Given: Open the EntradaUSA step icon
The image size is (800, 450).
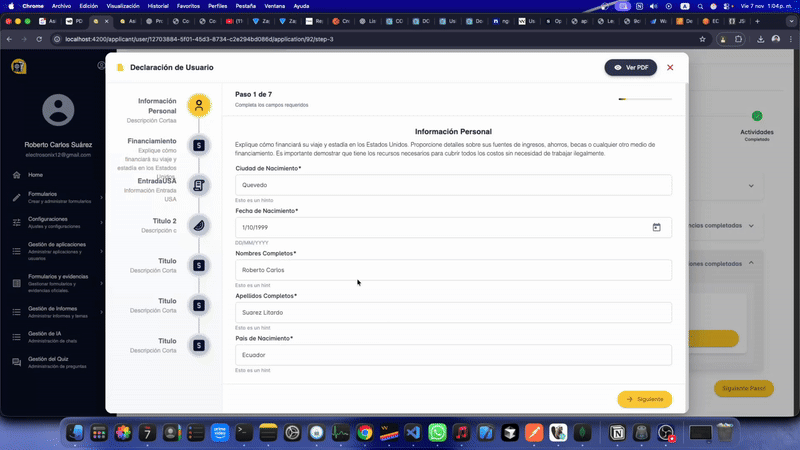Looking at the screenshot, I should click(x=199, y=185).
